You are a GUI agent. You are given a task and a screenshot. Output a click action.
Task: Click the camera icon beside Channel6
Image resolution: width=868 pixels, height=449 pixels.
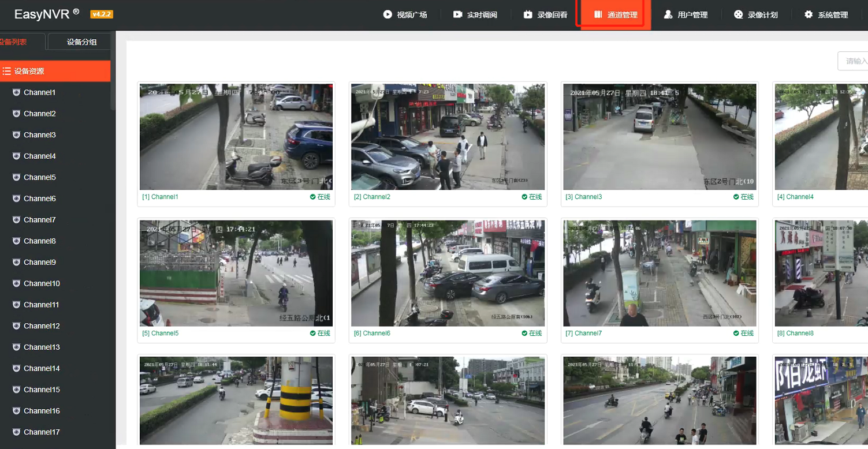coord(16,199)
